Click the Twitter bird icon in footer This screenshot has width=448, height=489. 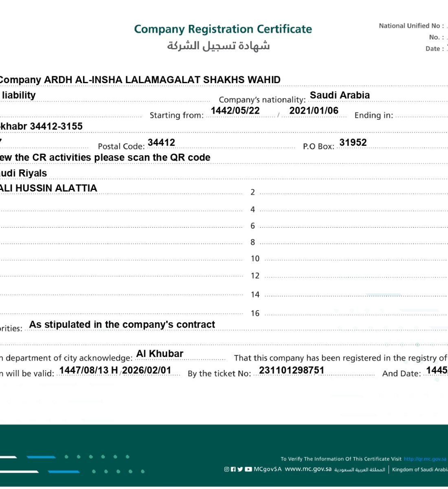pyautogui.click(x=240, y=469)
